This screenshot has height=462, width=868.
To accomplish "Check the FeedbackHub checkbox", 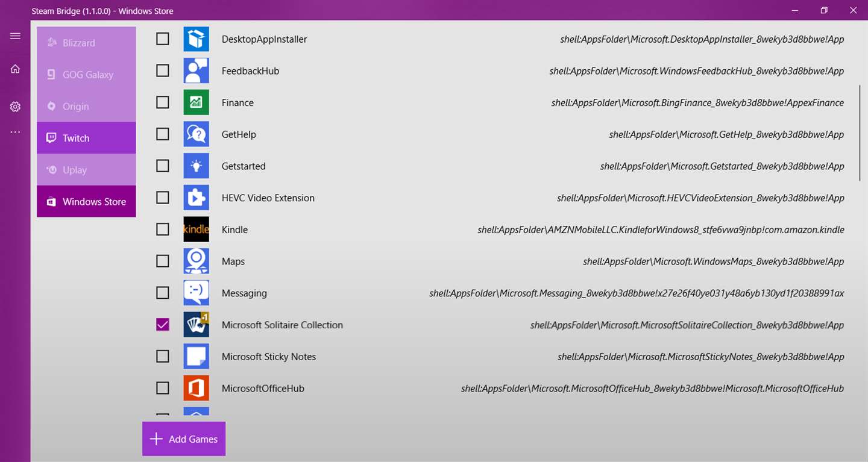I will point(163,70).
